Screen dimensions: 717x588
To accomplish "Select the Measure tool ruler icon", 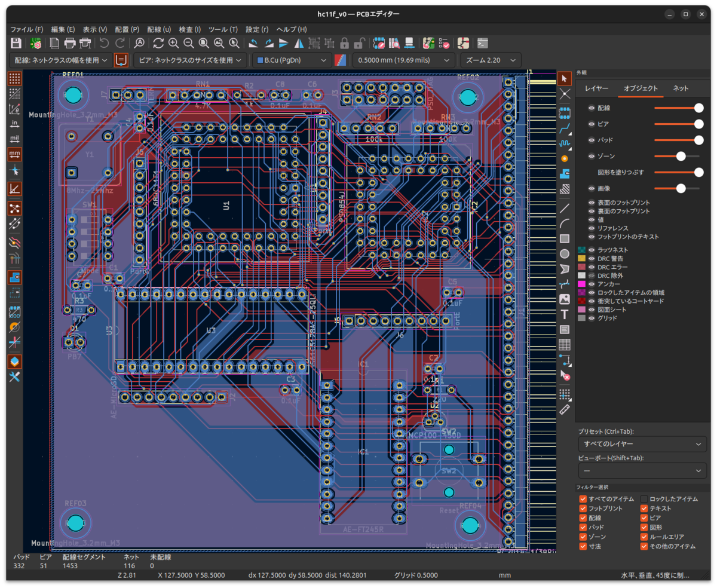I will point(565,409).
